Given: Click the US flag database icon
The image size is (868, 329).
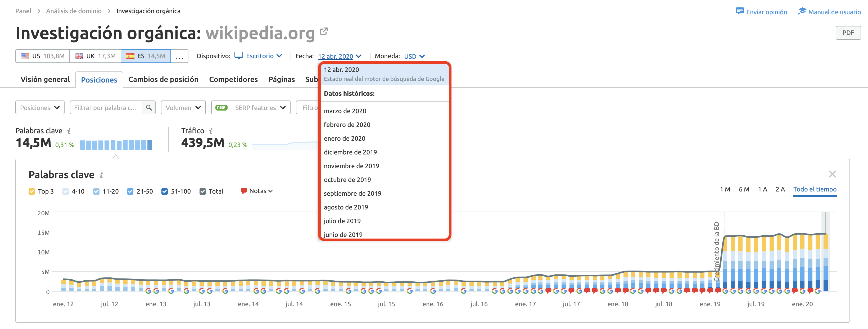Looking at the screenshot, I should [x=25, y=56].
